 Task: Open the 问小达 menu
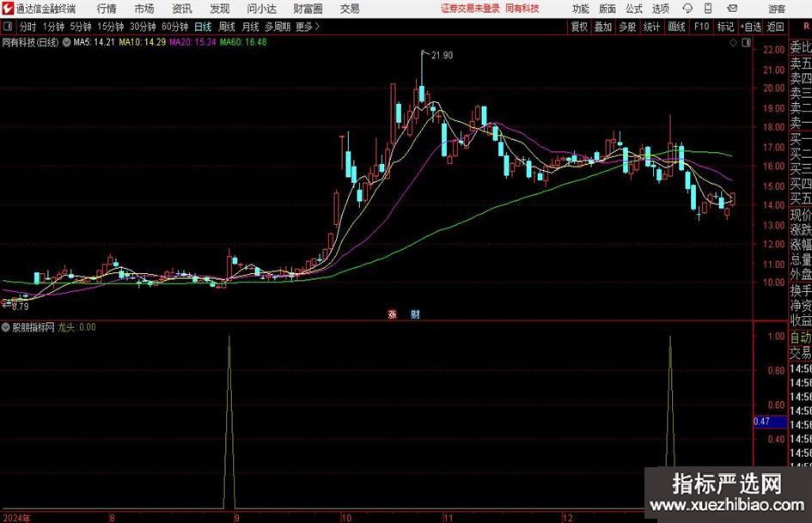[x=261, y=9]
